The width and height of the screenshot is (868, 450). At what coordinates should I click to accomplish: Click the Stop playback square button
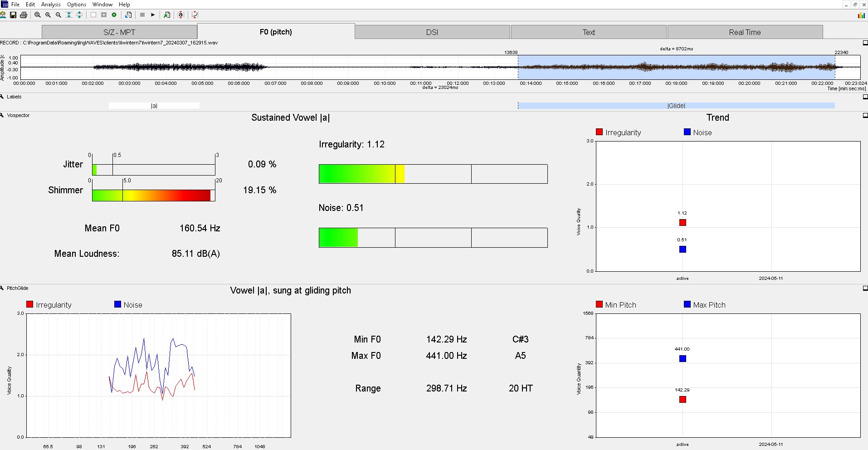(142, 15)
